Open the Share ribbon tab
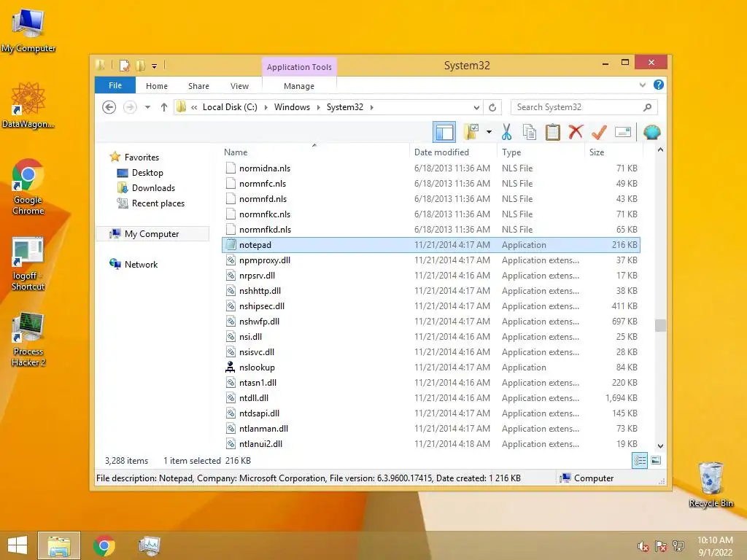The height and width of the screenshot is (560, 747). click(x=198, y=86)
